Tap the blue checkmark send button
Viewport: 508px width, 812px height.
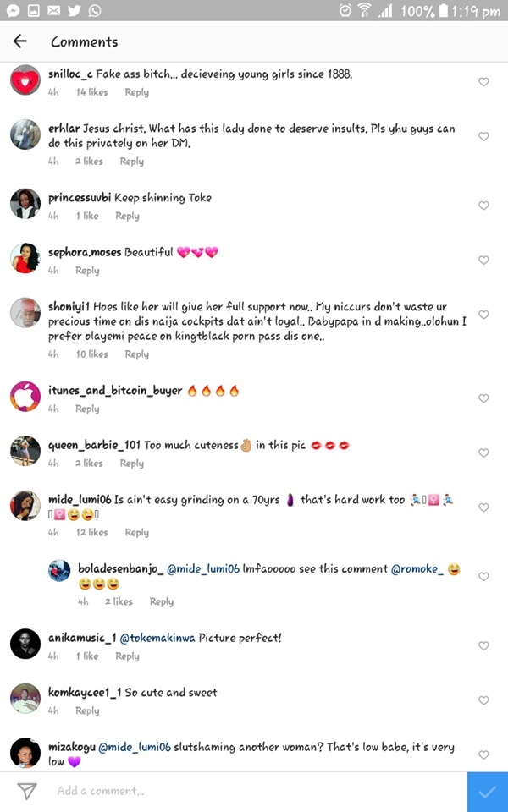487,792
